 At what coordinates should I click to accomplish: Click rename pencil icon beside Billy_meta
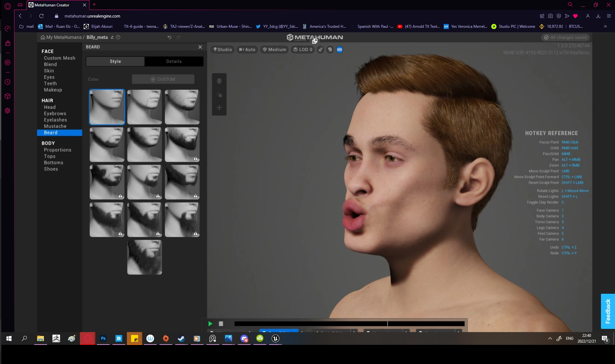click(x=112, y=37)
